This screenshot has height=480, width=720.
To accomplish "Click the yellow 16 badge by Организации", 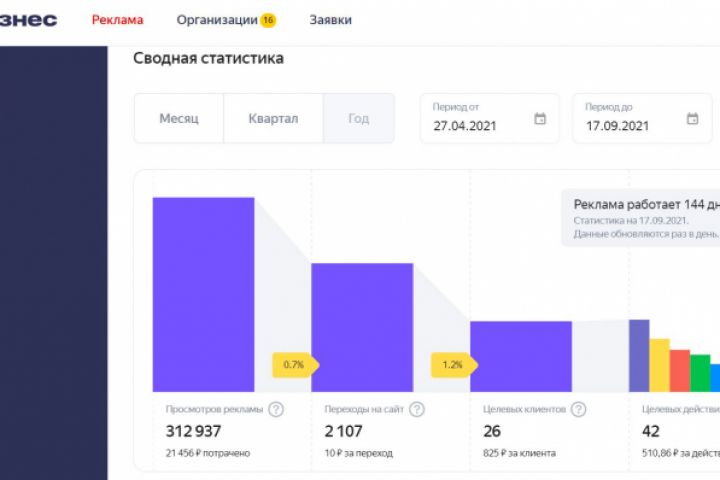I will click(268, 20).
